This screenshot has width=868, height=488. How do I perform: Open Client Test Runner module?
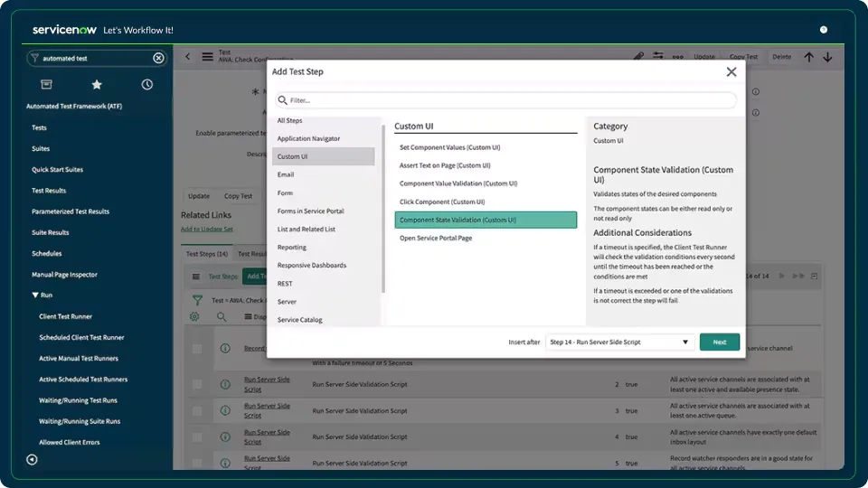pyautogui.click(x=65, y=316)
